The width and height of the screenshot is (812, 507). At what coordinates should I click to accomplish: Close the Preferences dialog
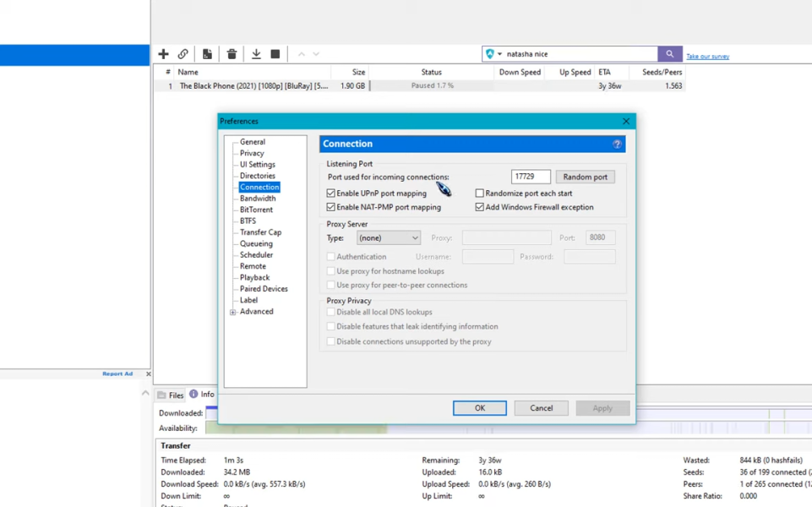click(x=626, y=121)
